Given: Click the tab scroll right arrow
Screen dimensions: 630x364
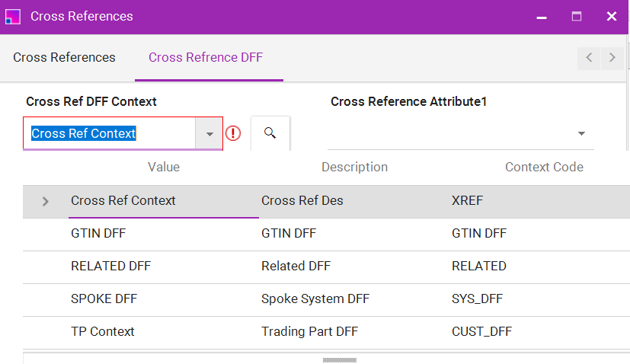Looking at the screenshot, I should coord(612,58).
